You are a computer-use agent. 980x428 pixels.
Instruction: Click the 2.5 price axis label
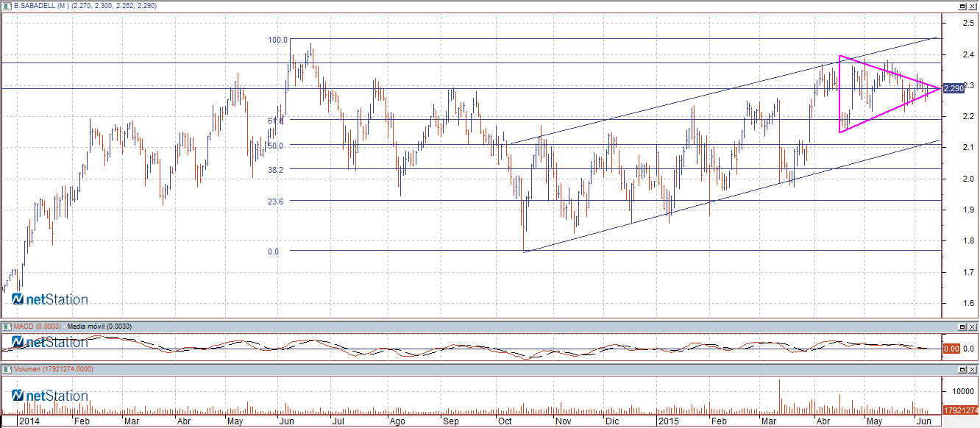pyautogui.click(x=969, y=24)
